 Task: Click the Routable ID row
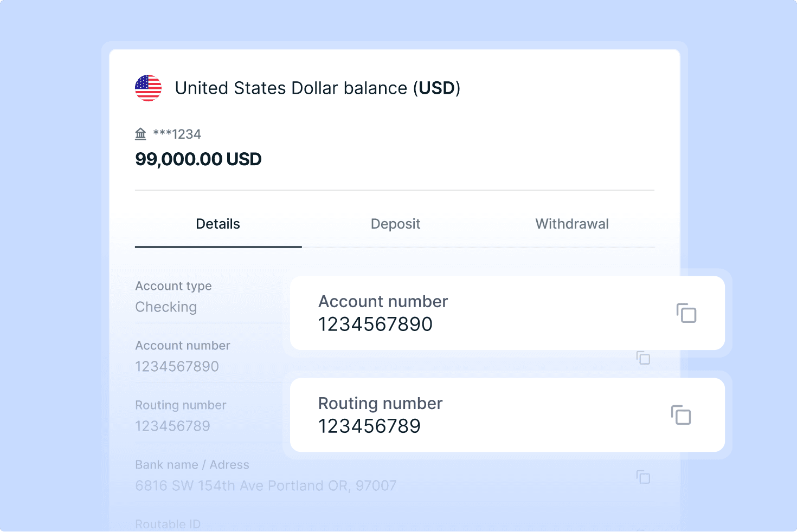click(x=168, y=523)
